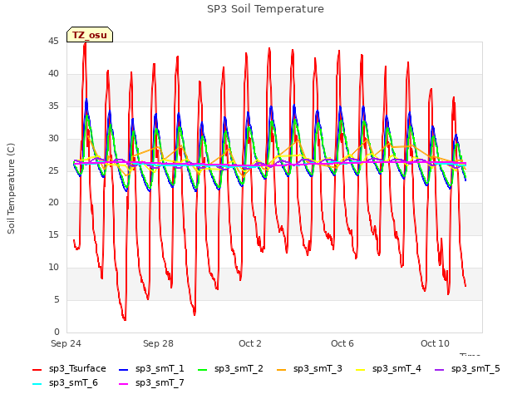Click the SP3 Soil Temperature chart title
Viewport: 532px width, 399px height.
tap(265, 9)
